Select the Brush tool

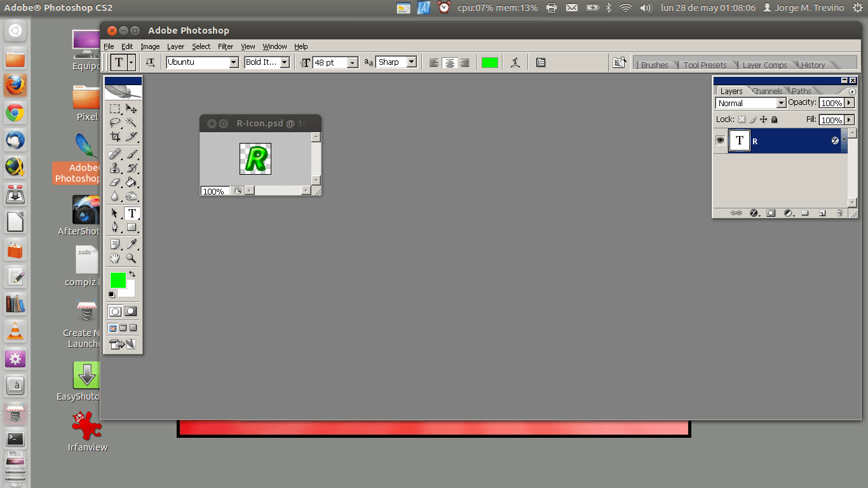pos(132,154)
